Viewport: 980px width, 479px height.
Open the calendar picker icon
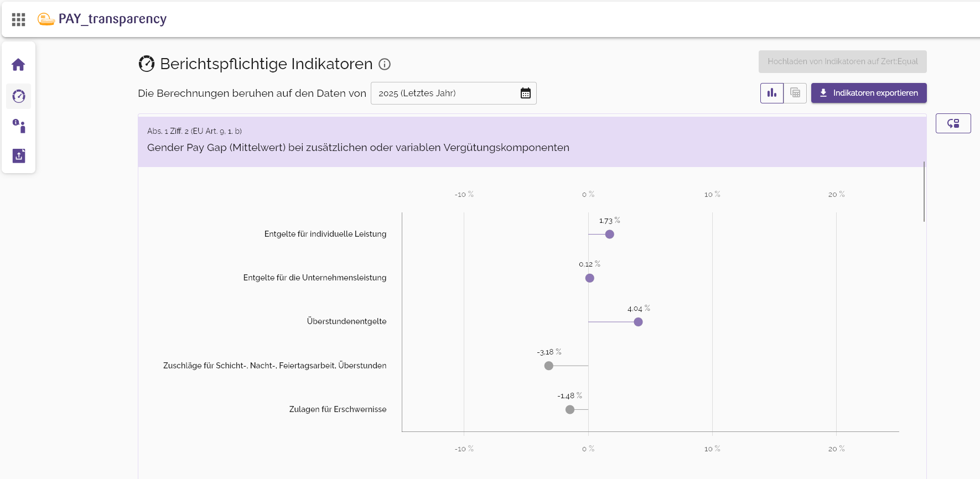[525, 93]
